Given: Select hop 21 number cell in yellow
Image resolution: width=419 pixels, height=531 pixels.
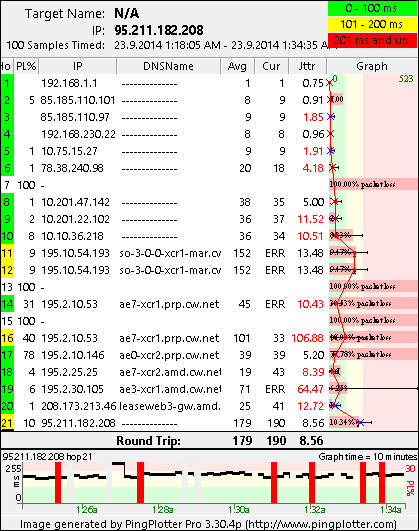Looking at the screenshot, I should pyautogui.click(x=7, y=423).
